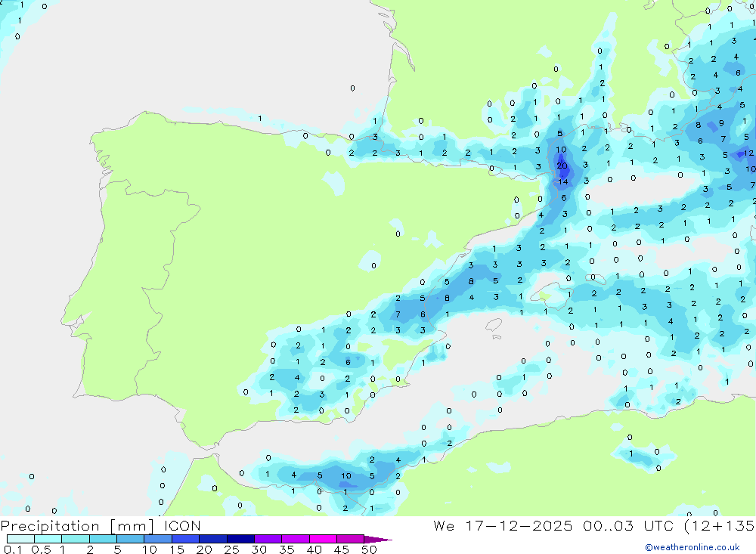756x554 pixels.
Task: Select the 40–45 mm magenta swatch
Action: coord(323,539)
